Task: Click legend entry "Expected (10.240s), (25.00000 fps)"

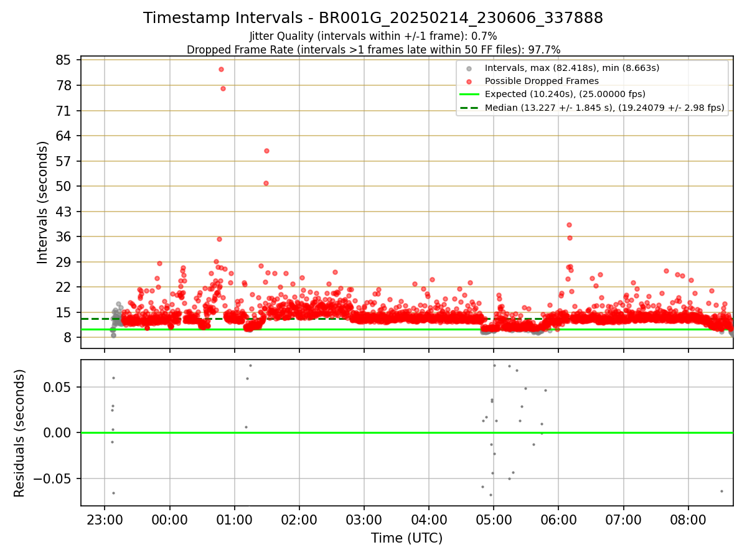Action: click(x=565, y=94)
